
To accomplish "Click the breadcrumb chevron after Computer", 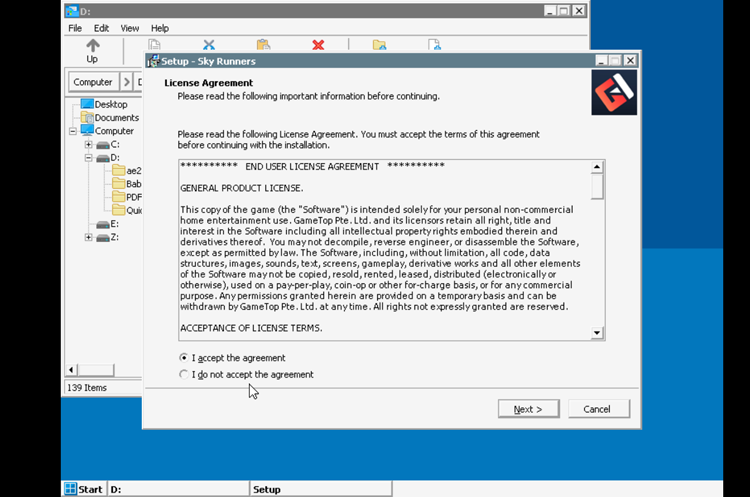I will 126,82.
